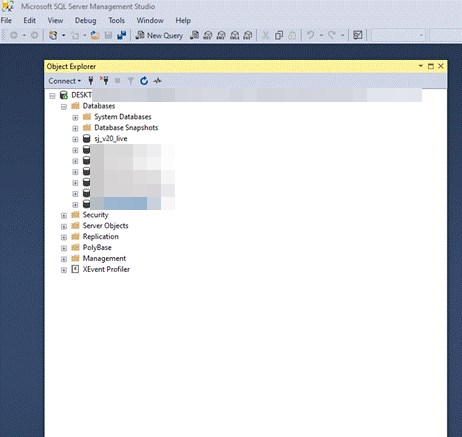462x437 pixels.
Task: Click the Cut scissors icon
Action: (266, 35)
